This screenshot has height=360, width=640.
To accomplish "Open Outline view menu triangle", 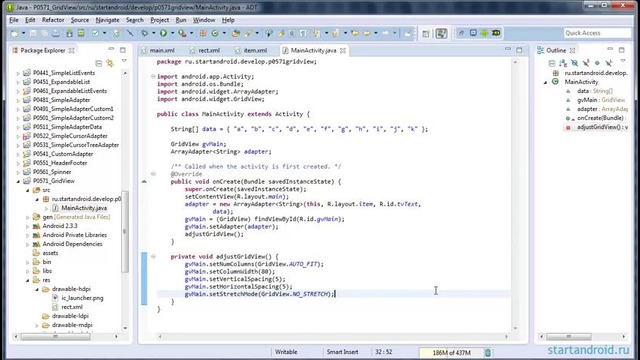I will point(623,61).
